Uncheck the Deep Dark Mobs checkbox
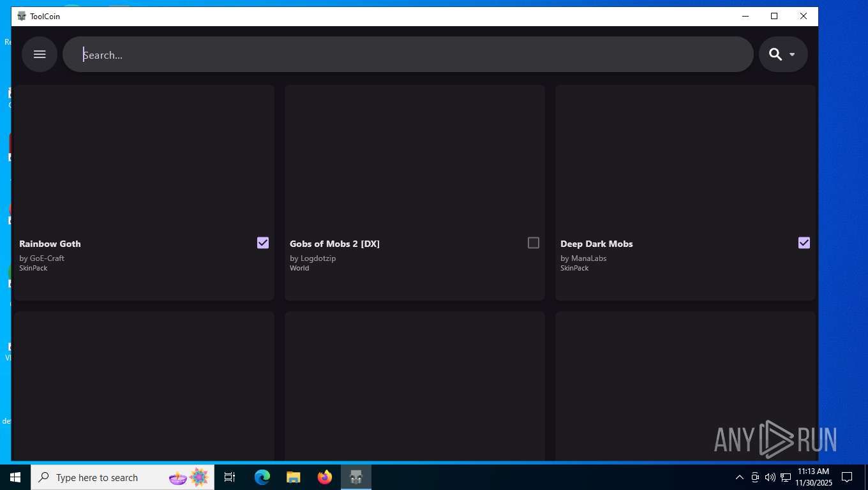 coord(804,242)
